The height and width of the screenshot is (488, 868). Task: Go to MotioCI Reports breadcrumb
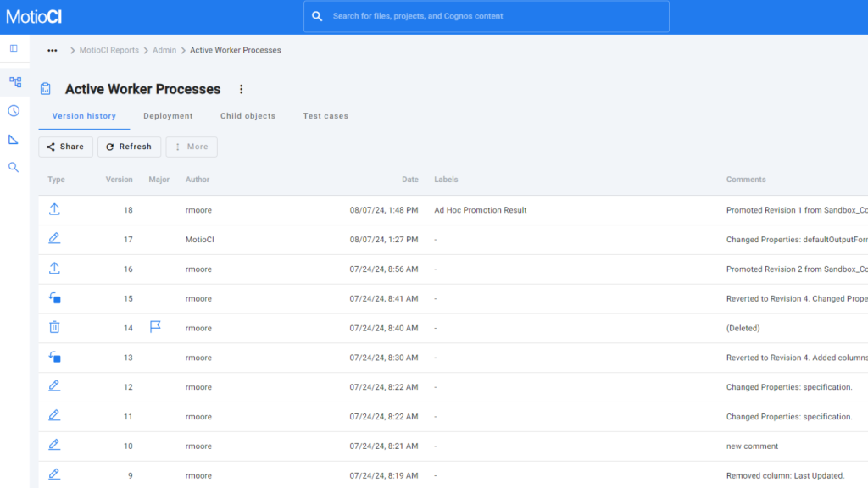(109, 50)
